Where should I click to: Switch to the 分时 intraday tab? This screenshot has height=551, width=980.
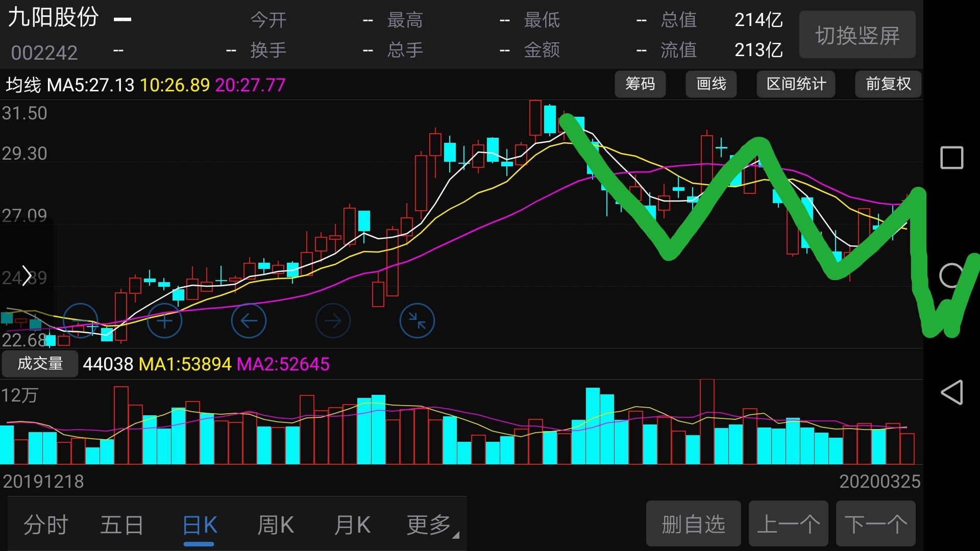click(x=46, y=525)
